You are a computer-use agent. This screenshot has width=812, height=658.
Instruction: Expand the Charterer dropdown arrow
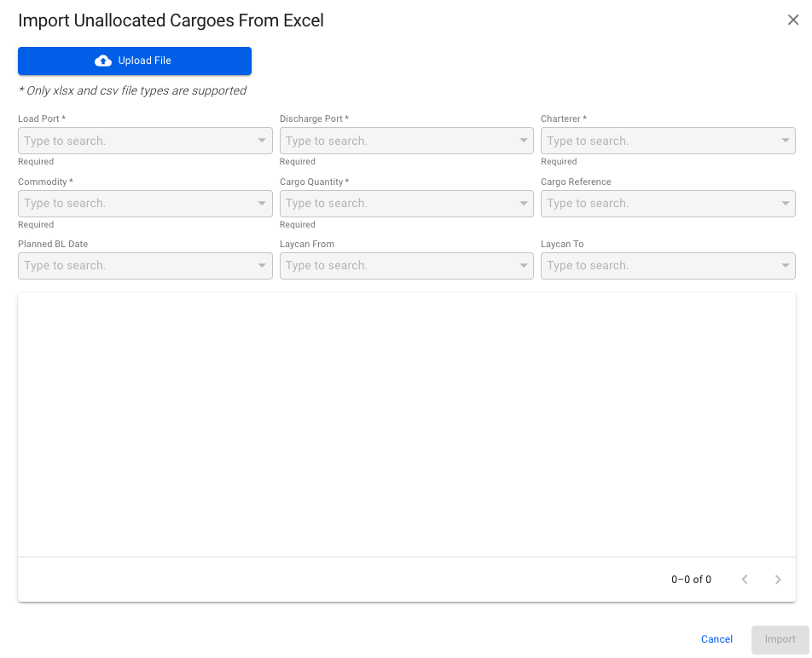(x=785, y=141)
